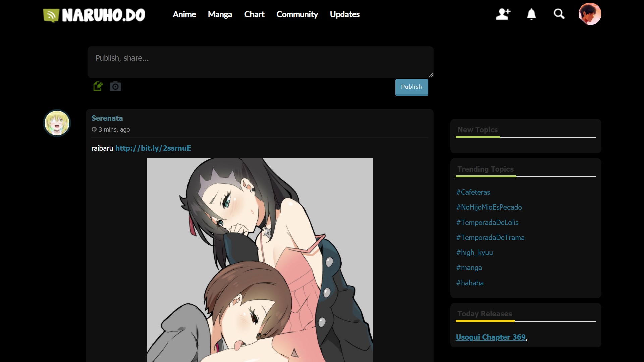Open the Anime menu

[x=184, y=14]
